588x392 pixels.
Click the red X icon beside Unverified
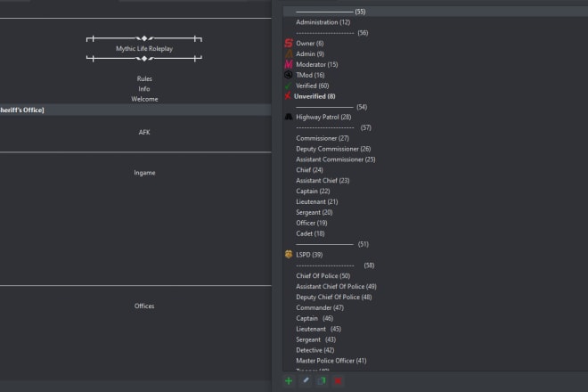coord(288,96)
